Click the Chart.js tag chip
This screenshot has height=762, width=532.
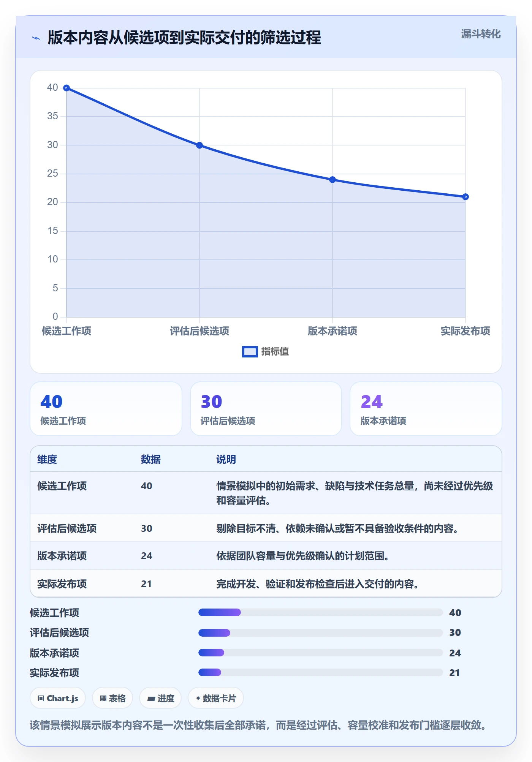pos(58,698)
